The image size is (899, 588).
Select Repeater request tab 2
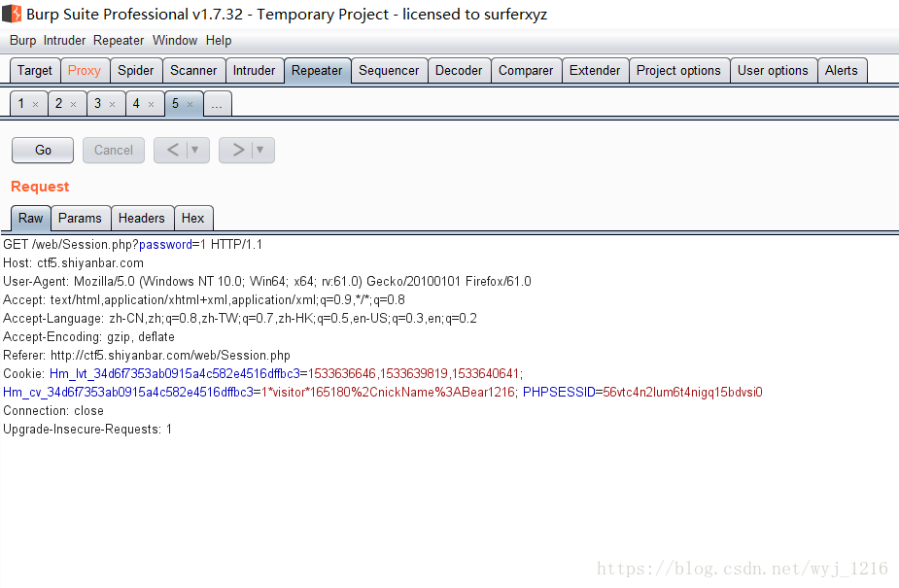(x=58, y=104)
